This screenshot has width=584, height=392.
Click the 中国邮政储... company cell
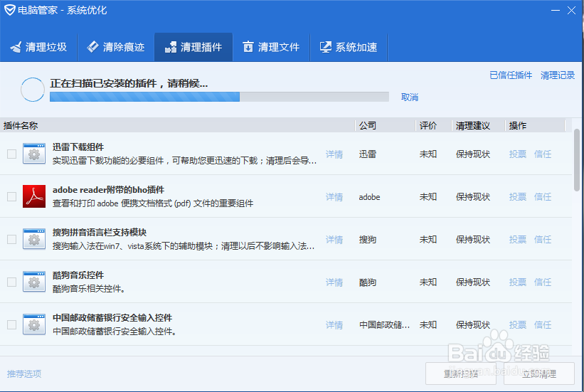(x=384, y=325)
